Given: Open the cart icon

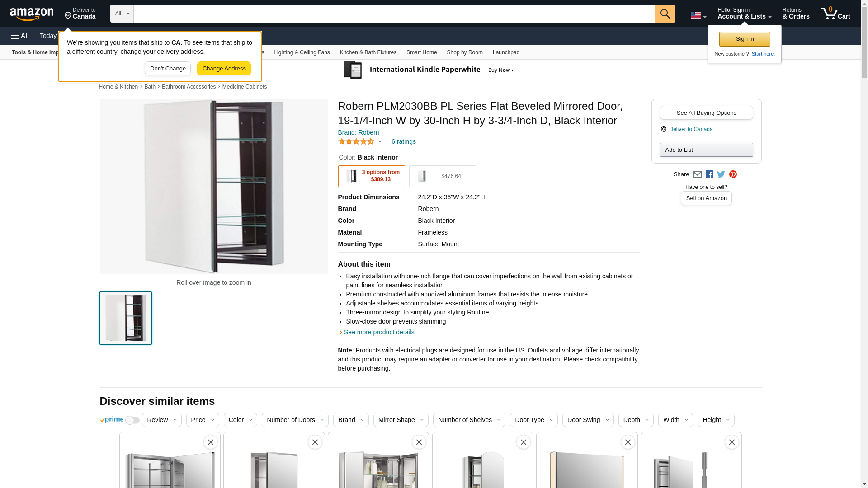Looking at the screenshot, I should point(835,14).
